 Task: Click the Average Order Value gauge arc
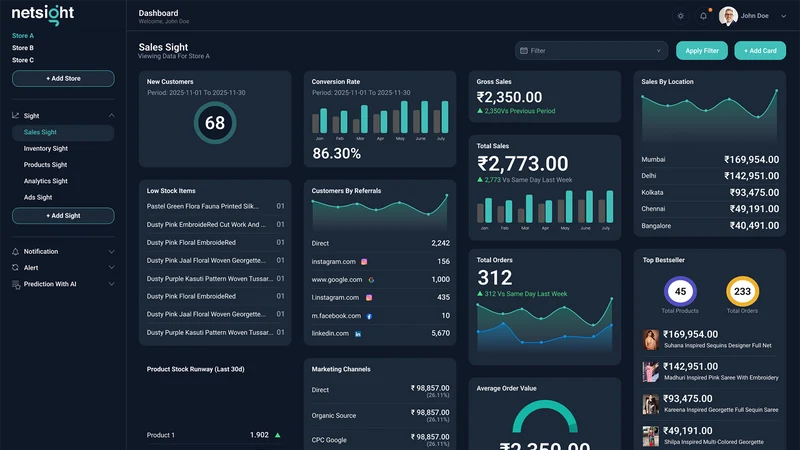[x=545, y=415]
